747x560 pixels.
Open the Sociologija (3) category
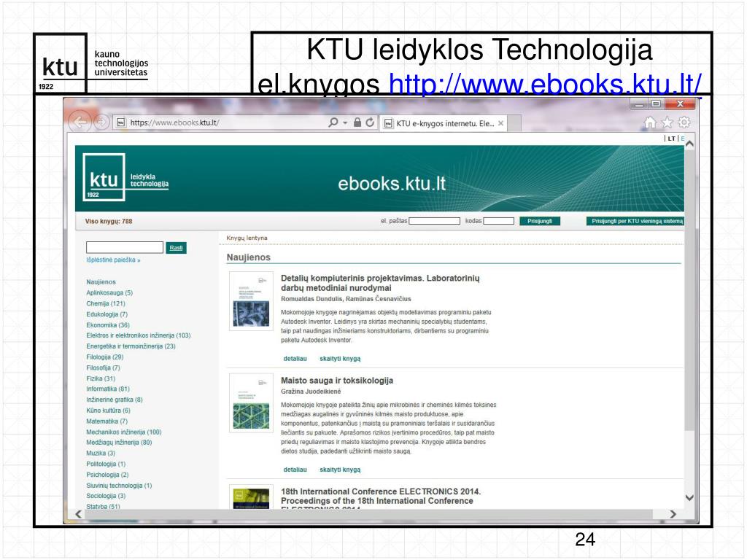[x=107, y=496]
